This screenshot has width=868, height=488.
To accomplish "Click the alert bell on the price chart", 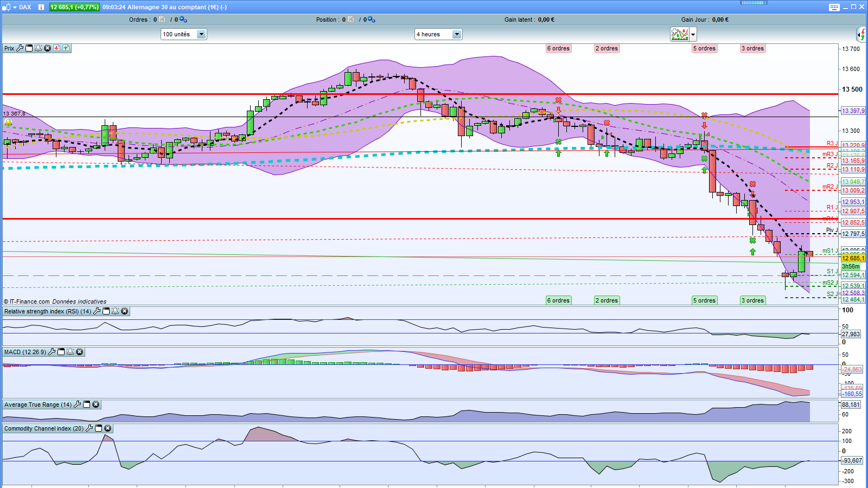I will tap(8, 123).
